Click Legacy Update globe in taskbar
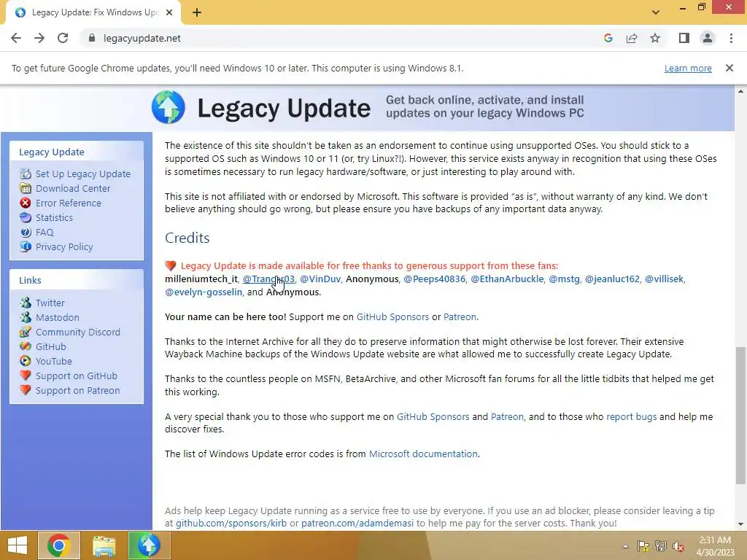This screenshot has width=747, height=560. point(149,545)
